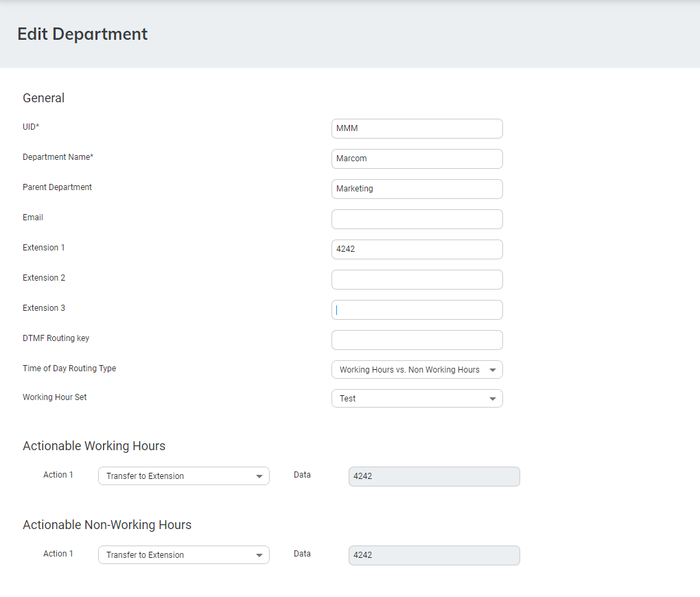
Task: Focus the Department Name text box
Action: (417, 159)
